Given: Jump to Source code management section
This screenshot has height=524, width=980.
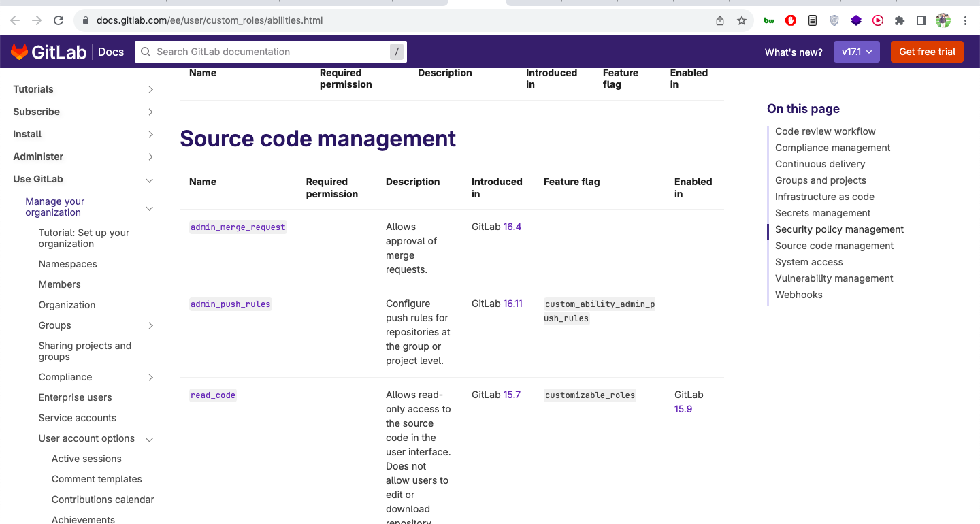Looking at the screenshot, I should [834, 246].
